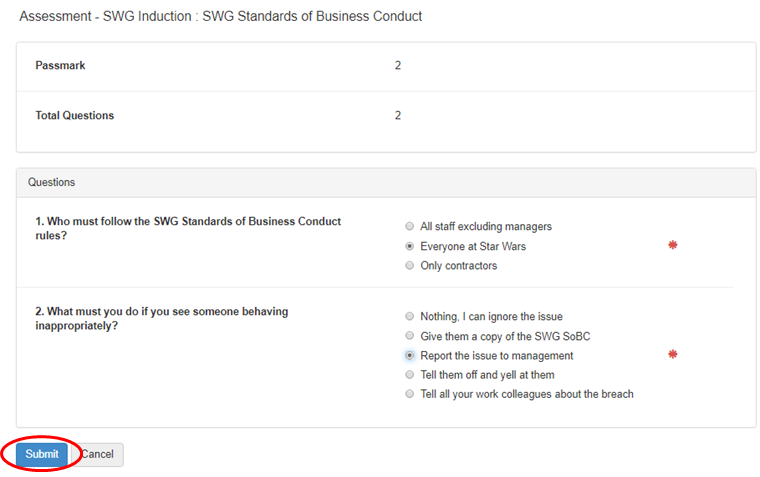Submit the assessment answers
760x477 pixels.
42,454
